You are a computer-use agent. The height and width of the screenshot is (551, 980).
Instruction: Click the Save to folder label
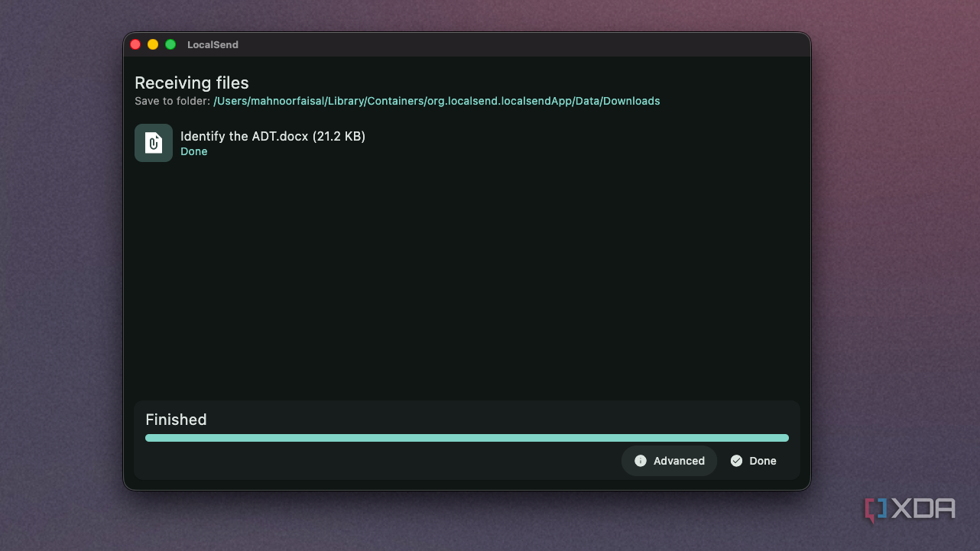[172, 101]
